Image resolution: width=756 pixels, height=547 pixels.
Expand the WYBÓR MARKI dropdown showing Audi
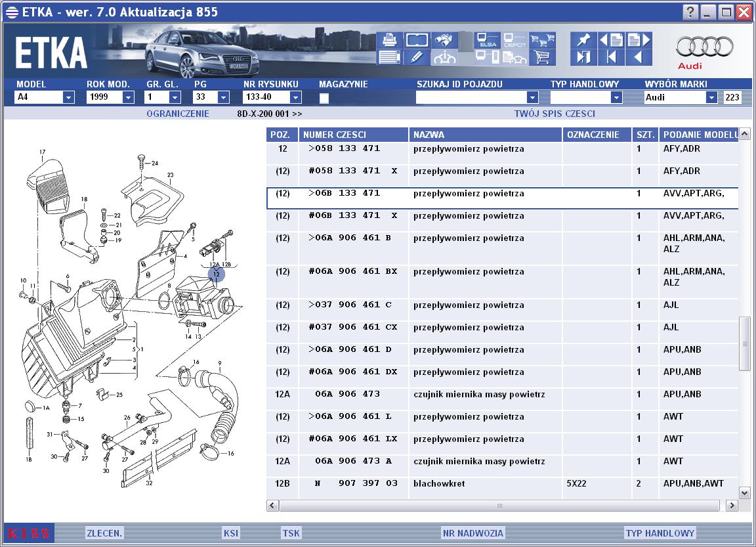coord(711,97)
